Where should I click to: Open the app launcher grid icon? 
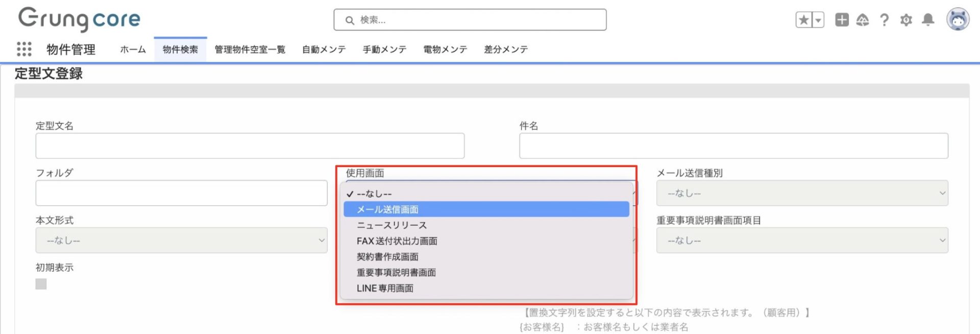click(24, 49)
